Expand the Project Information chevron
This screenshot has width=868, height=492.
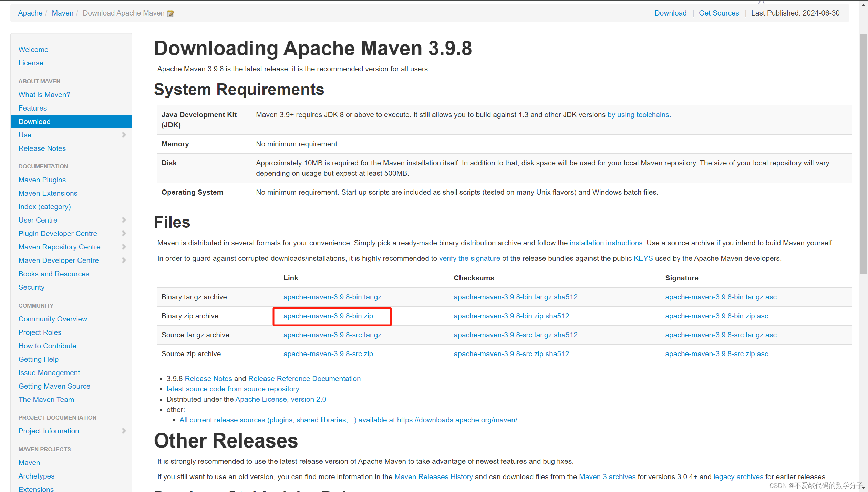point(124,431)
